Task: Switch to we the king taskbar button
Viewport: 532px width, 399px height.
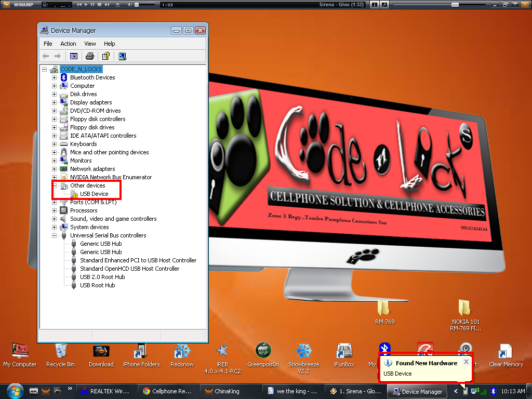Action: (x=292, y=391)
